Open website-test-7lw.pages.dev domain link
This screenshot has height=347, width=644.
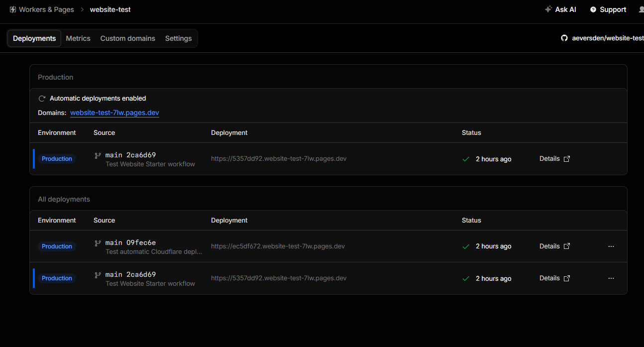(114, 113)
